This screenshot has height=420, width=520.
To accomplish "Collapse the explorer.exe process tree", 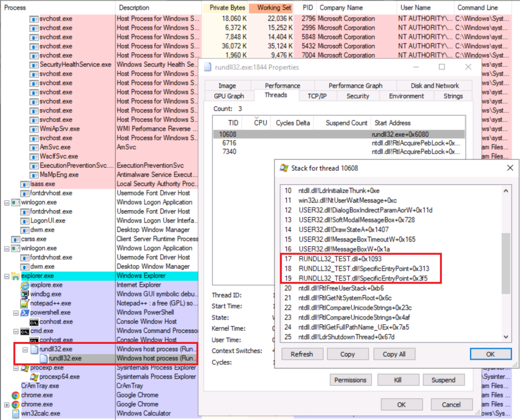I will [7, 276].
